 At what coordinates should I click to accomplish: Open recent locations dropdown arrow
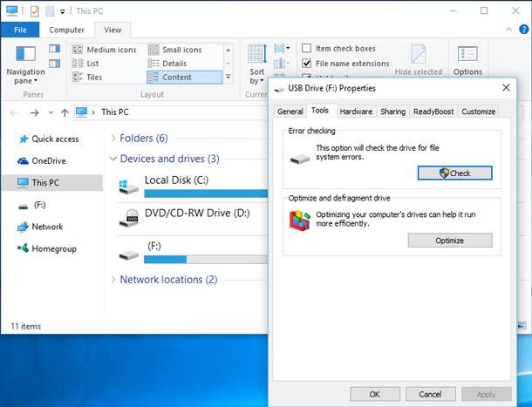(x=51, y=112)
